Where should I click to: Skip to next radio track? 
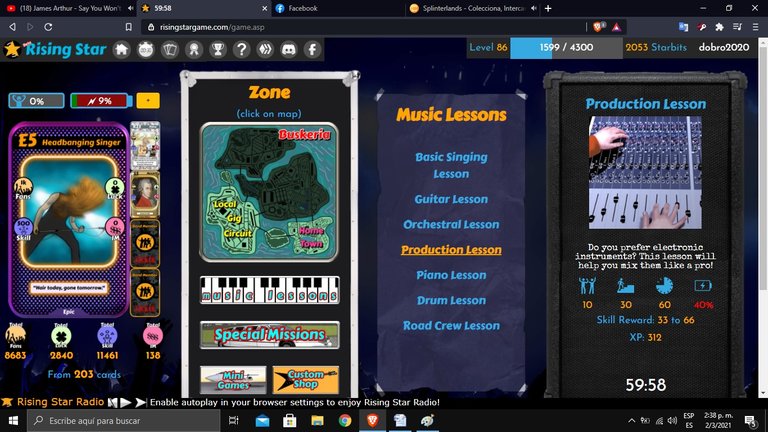click(x=141, y=402)
